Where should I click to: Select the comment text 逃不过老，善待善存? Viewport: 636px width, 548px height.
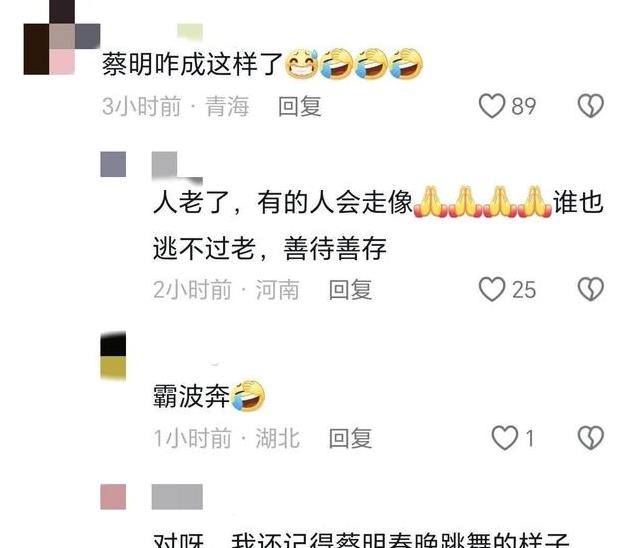270,248
